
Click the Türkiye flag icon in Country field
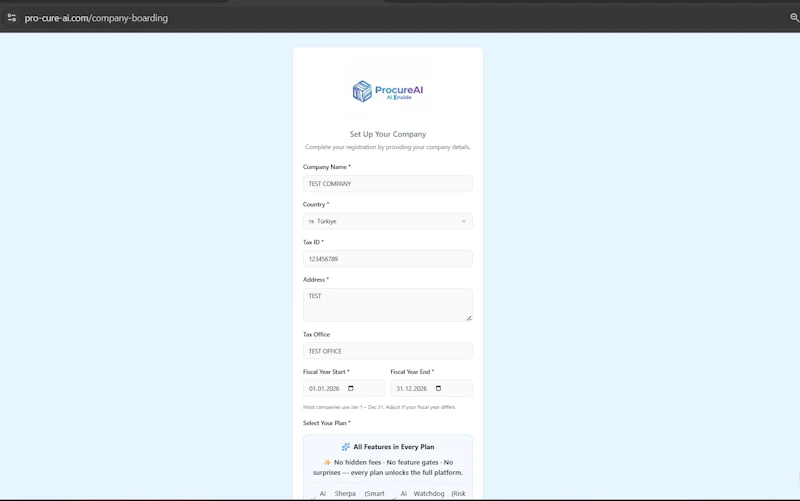coord(311,221)
